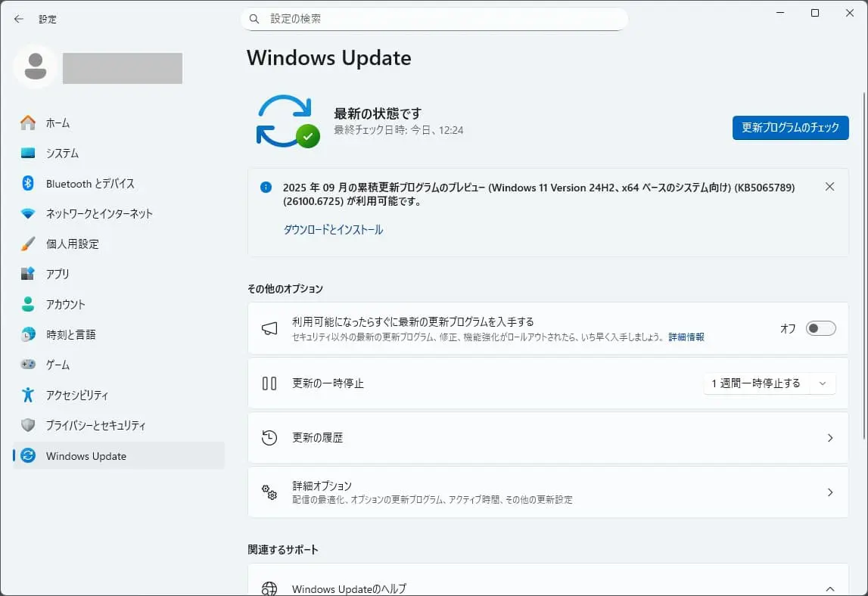Toggle 利用可能になったらすぐに最新の更新プログラムを入手する switch
The height and width of the screenshot is (596, 868).
pos(820,328)
